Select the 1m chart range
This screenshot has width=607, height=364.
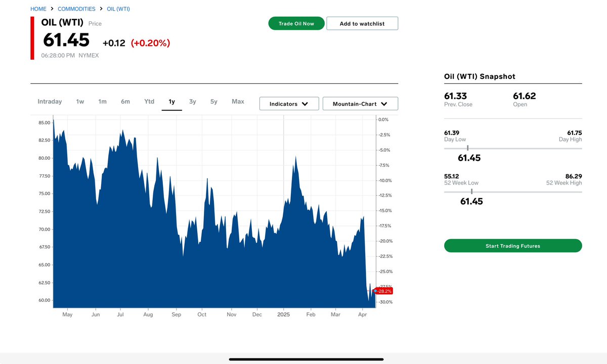pos(103,102)
